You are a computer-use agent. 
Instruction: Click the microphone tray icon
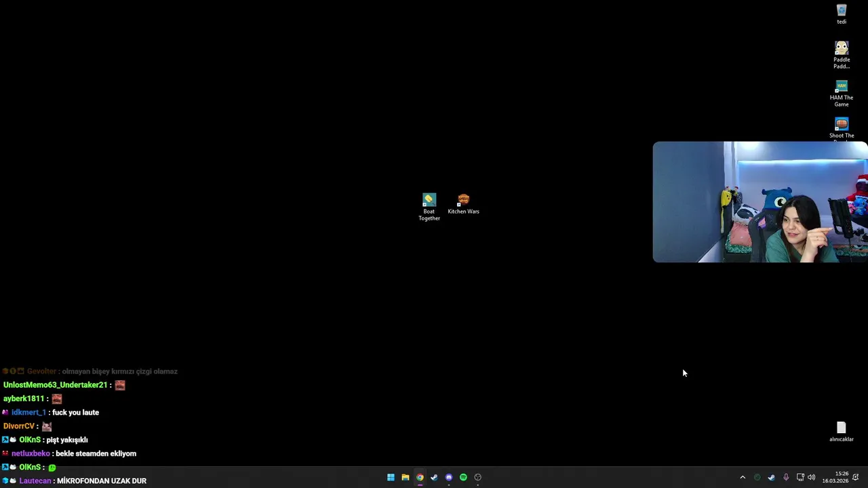[786, 477]
